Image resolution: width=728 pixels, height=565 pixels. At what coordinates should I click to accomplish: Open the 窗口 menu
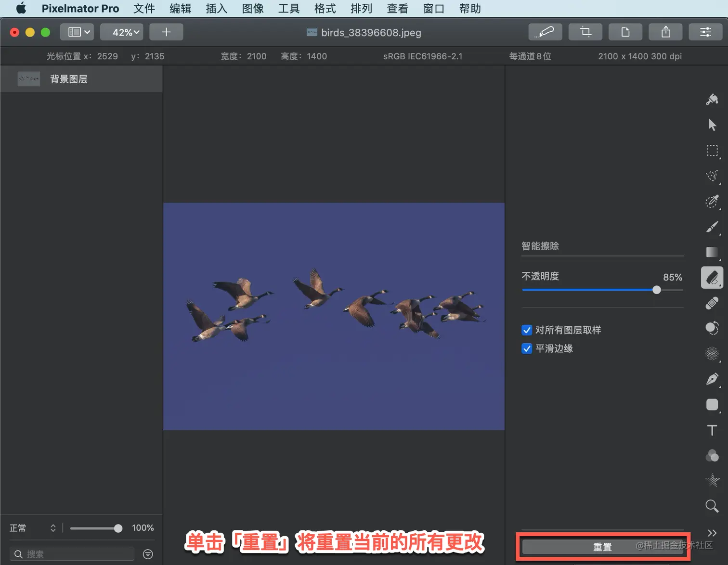pos(434,9)
